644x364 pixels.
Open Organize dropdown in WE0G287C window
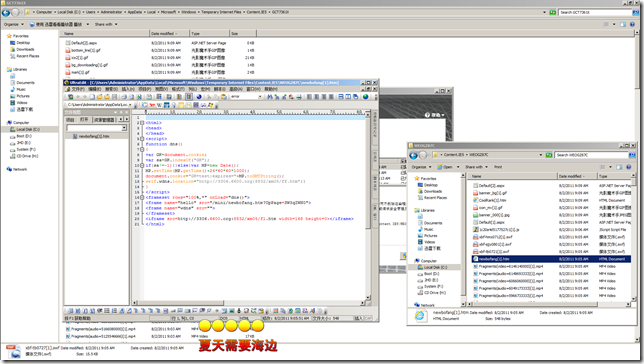point(421,167)
